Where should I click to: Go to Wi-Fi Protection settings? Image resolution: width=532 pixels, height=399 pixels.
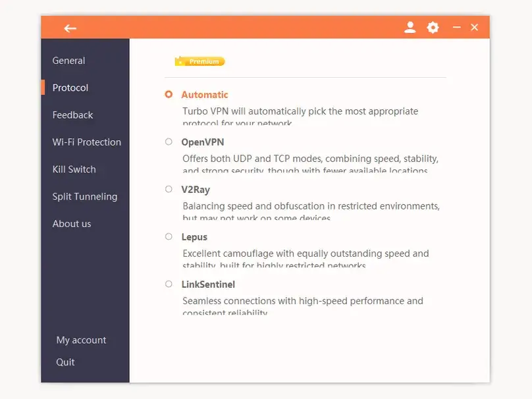(x=86, y=142)
